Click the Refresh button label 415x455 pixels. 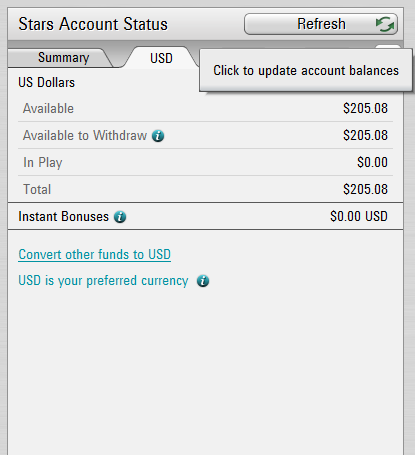321,24
